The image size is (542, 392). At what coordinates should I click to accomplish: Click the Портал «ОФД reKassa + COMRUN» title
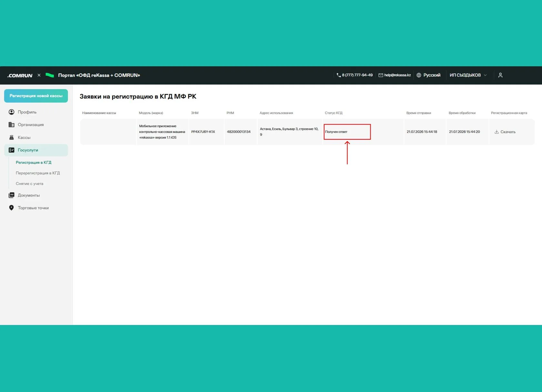99,75
